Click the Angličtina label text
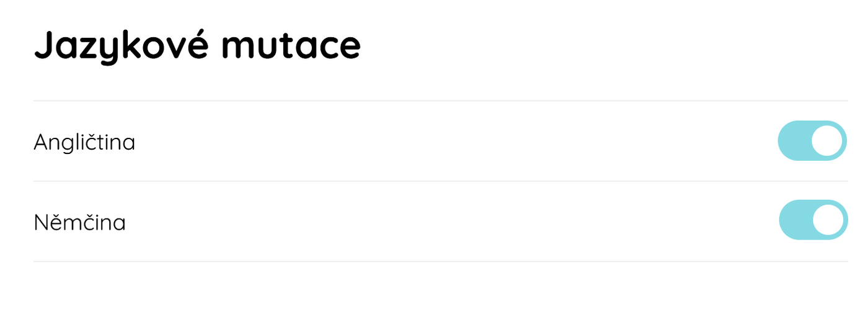The image size is (868, 311). pos(84,142)
